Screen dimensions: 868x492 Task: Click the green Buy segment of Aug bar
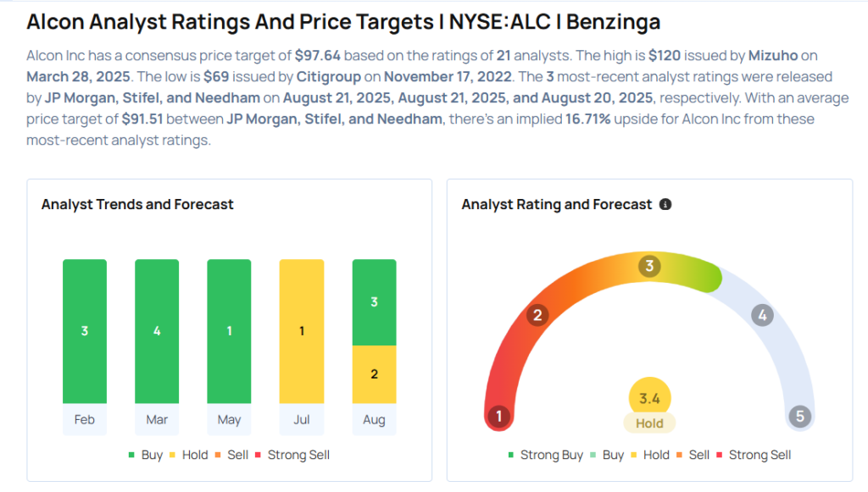[374, 302]
